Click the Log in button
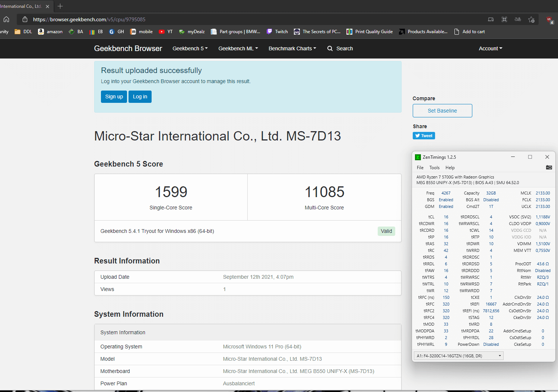Viewport: 558px width, 392px height. tap(140, 97)
